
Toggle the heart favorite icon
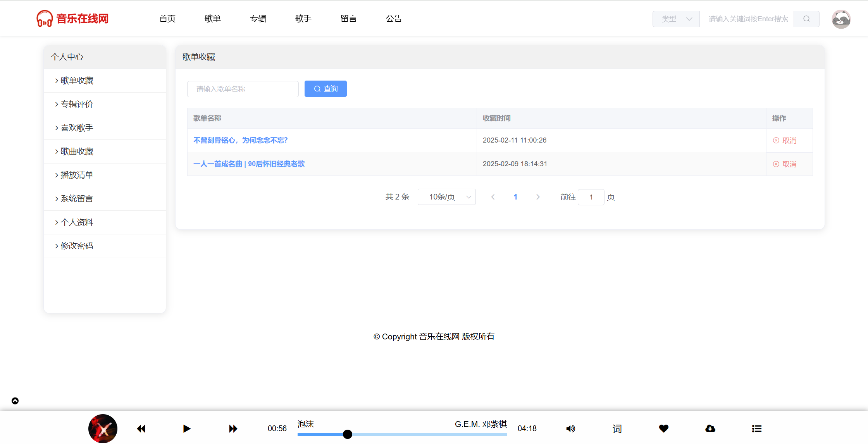664,429
